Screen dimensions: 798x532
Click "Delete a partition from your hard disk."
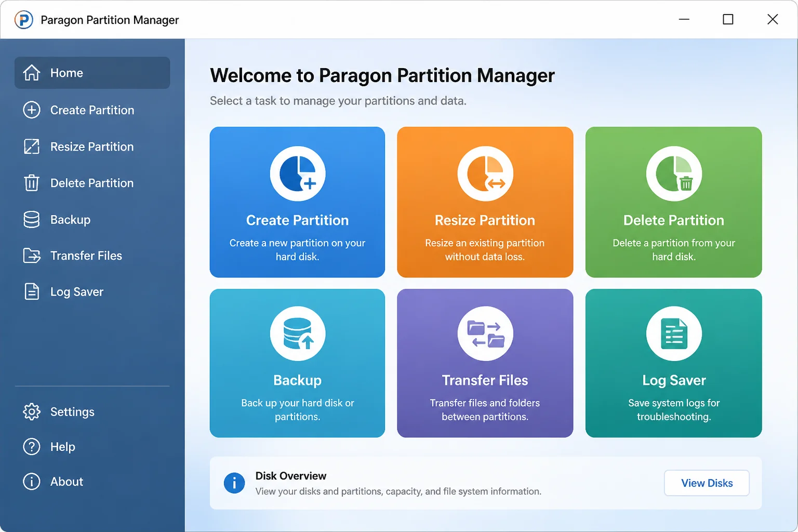[673, 250]
